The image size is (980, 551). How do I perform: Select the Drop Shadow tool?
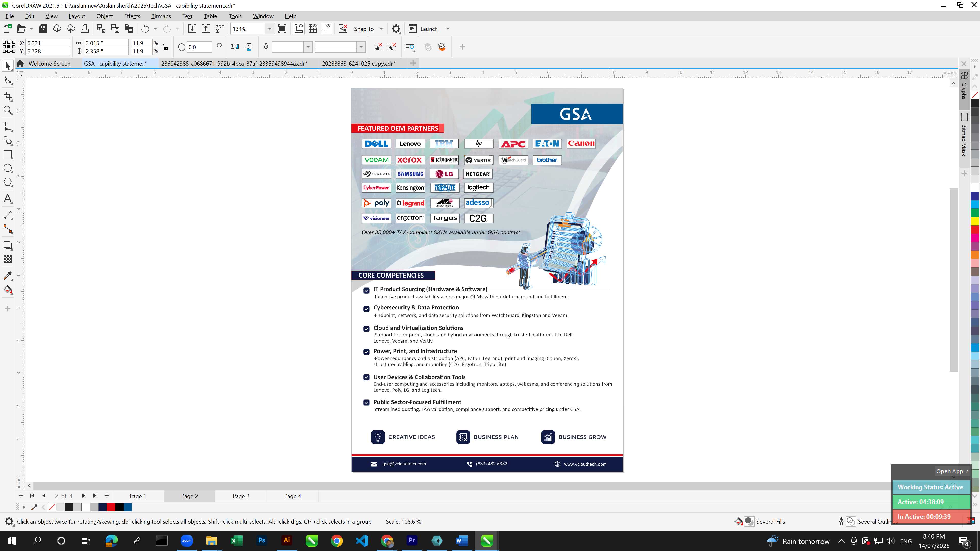click(x=8, y=245)
